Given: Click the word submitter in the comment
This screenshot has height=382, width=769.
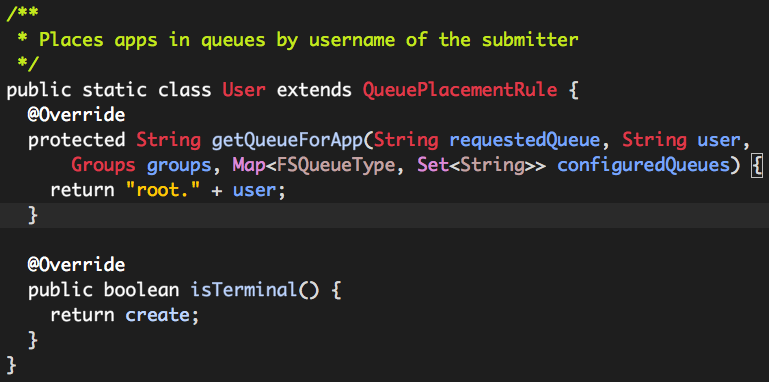Looking at the screenshot, I should [x=530, y=40].
